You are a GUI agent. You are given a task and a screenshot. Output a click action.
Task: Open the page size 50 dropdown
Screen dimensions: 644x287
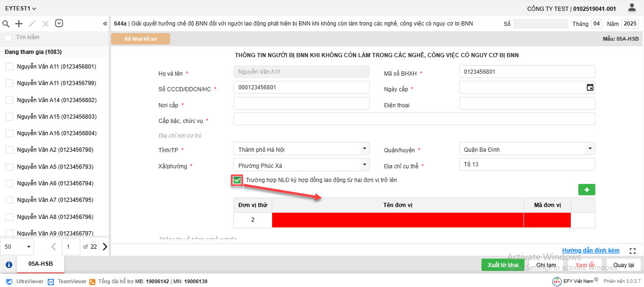[x=17, y=246]
